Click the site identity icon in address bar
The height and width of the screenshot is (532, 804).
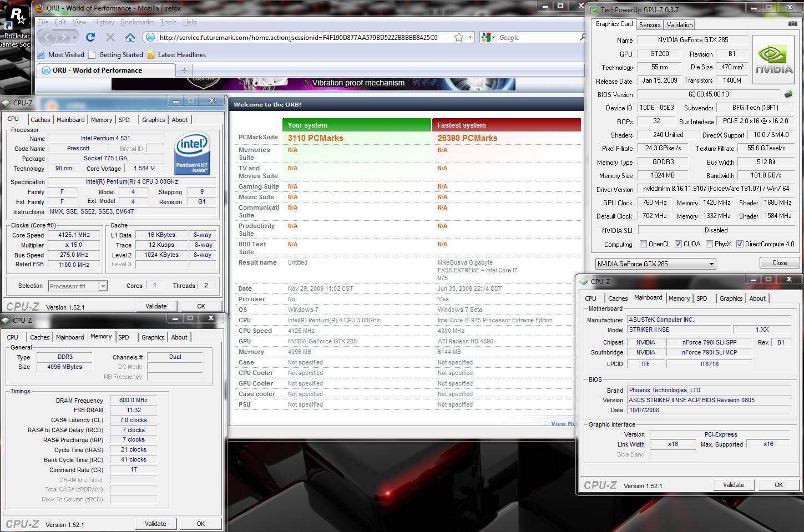coord(149,37)
